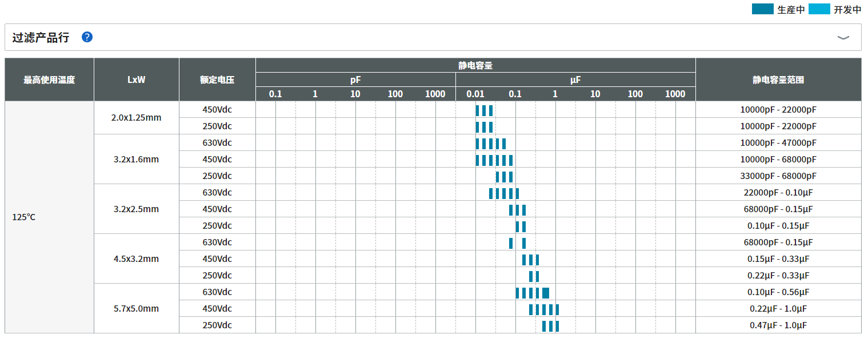Click the LxW column header
The width and height of the screenshot is (868, 338).
(x=136, y=80)
